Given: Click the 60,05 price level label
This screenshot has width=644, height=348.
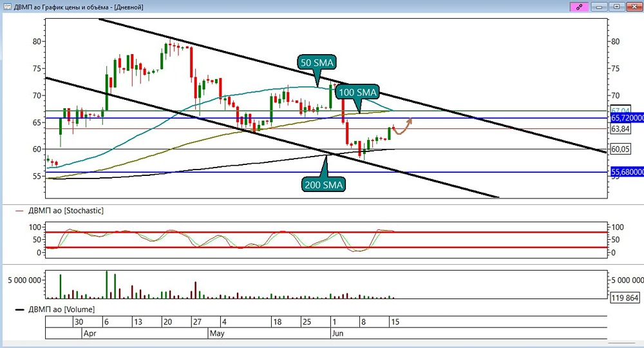Looking at the screenshot, I should [x=620, y=149].
